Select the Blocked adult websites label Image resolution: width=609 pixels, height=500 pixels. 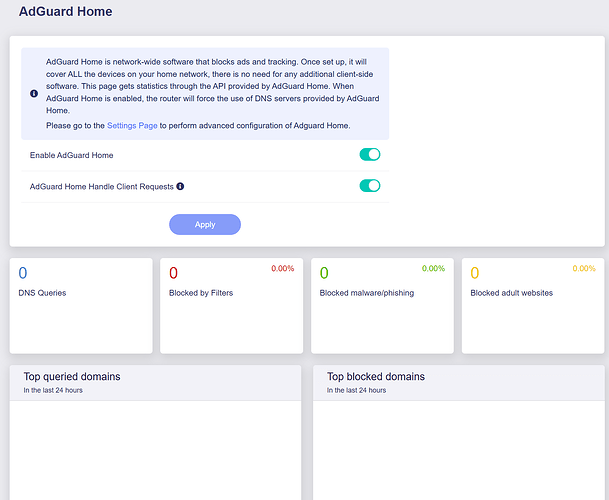click(511, 293)
